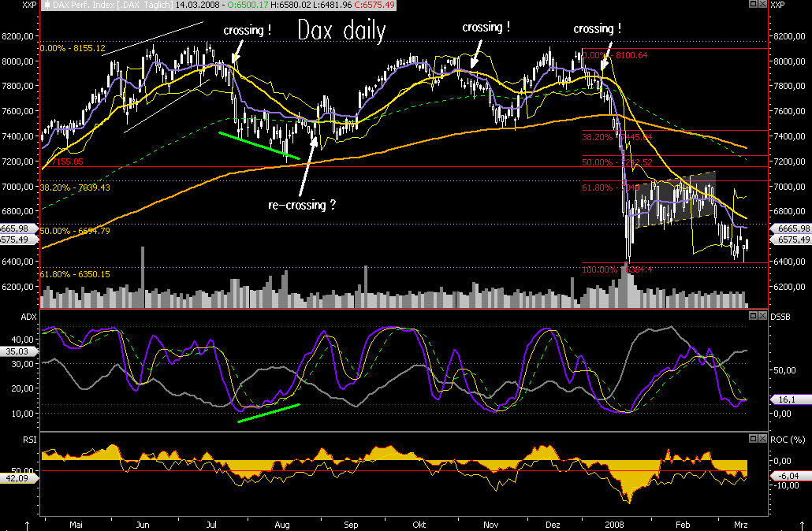Click the '2008' label on the time axis
812x531 pixels.
coord(615,525)
